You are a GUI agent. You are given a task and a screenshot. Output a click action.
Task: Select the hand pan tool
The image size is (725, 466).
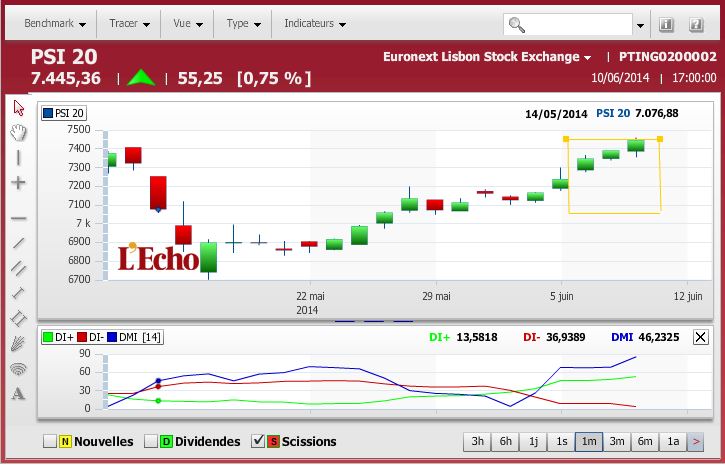point(18,133)
